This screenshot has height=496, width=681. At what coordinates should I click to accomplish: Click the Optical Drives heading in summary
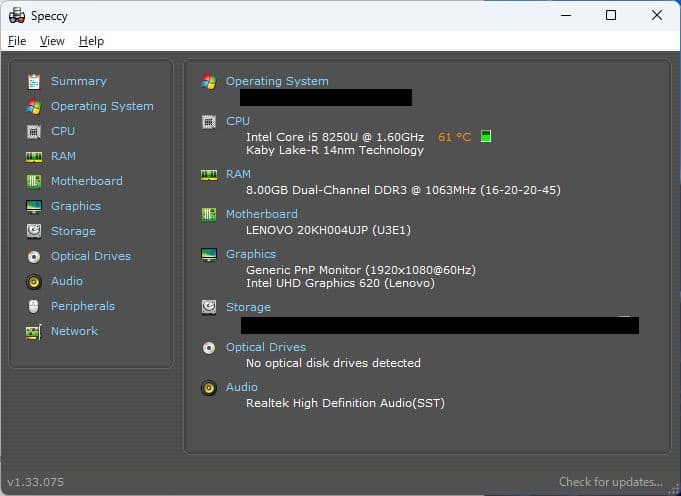(x=266, y=347)
